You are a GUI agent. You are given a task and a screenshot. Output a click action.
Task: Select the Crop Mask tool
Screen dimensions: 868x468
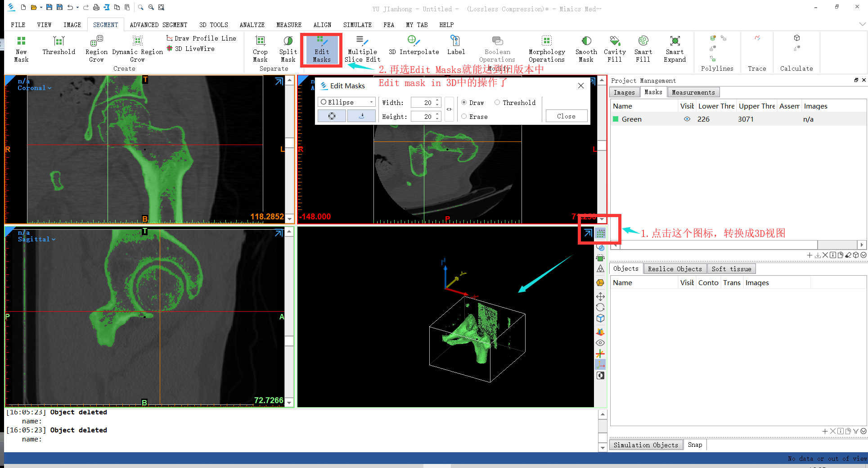coord(260,49)
